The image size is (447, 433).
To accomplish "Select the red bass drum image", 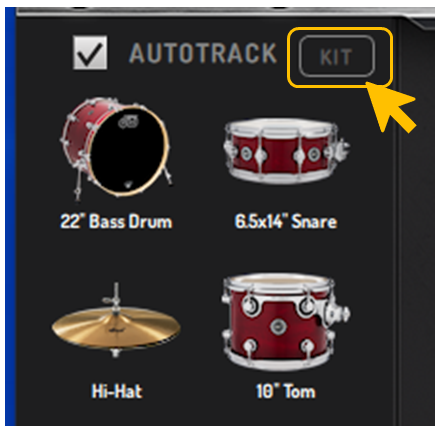I will (x=117, y=149).
